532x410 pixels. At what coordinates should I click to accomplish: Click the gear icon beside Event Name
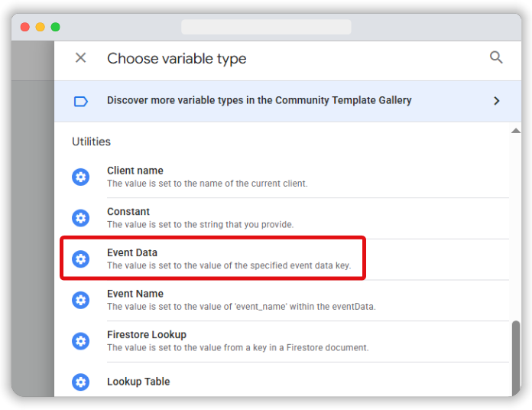pyautogui.click(x=81, y=300)
